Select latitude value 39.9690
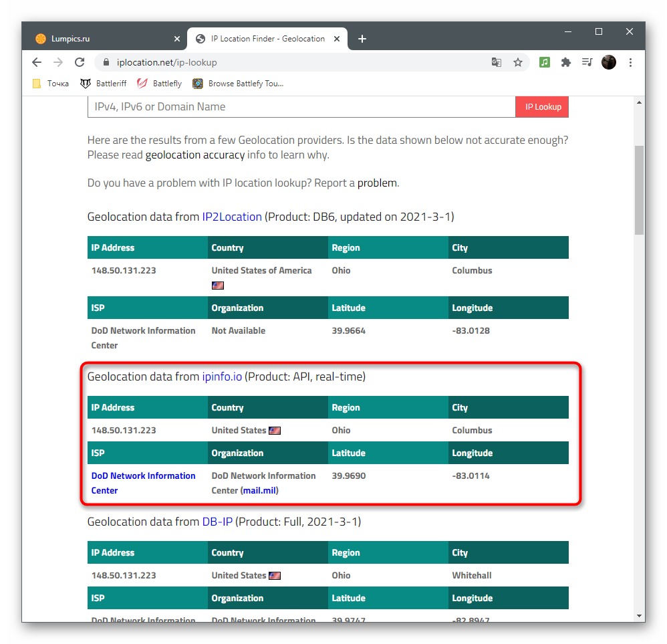The width and height of the screenshot is (667, 644). (x=348, y=476)
